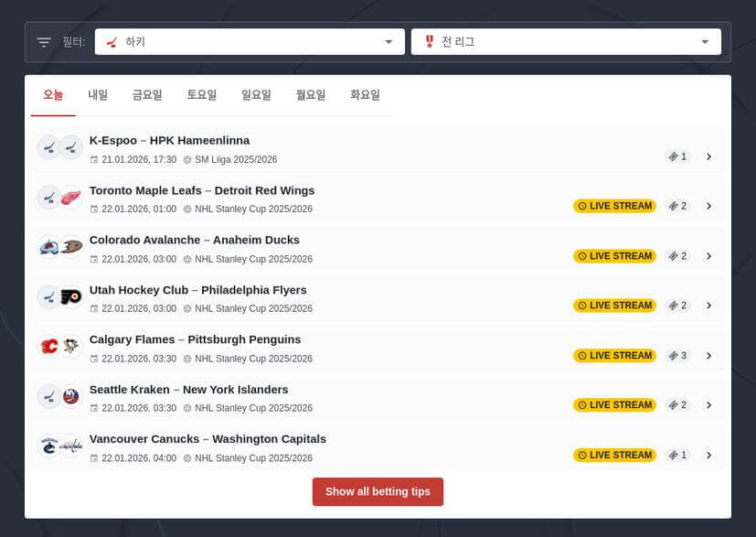
Task: Click tips count badge for Calgary Flames match
Action: 677,356
